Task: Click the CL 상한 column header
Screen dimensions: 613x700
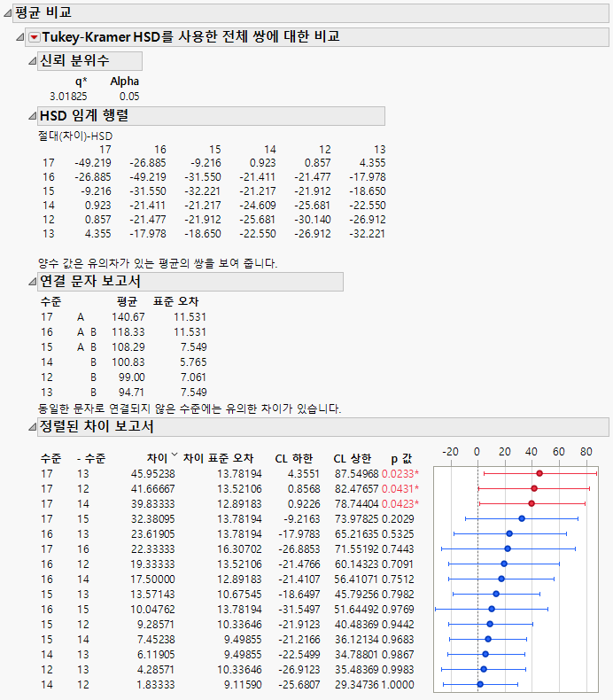Action: coord(352,458)
